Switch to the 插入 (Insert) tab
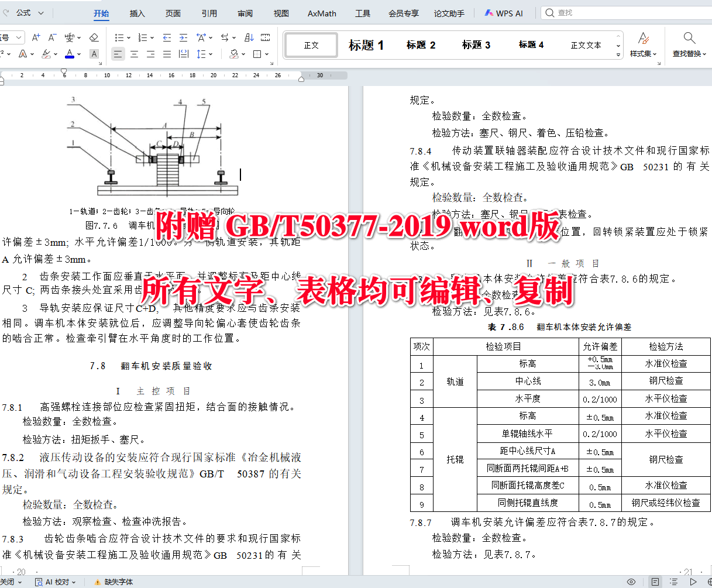 tap(137, 13)
